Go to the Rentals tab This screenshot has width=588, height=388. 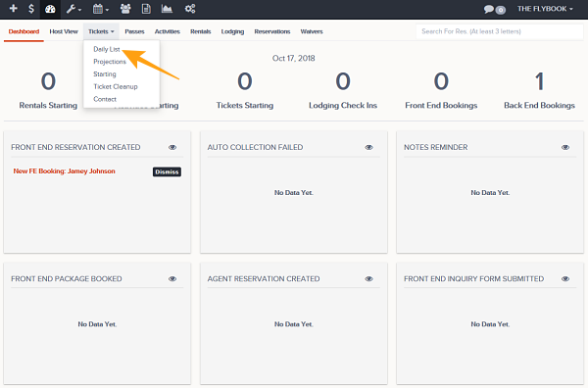tap(201, 31)
